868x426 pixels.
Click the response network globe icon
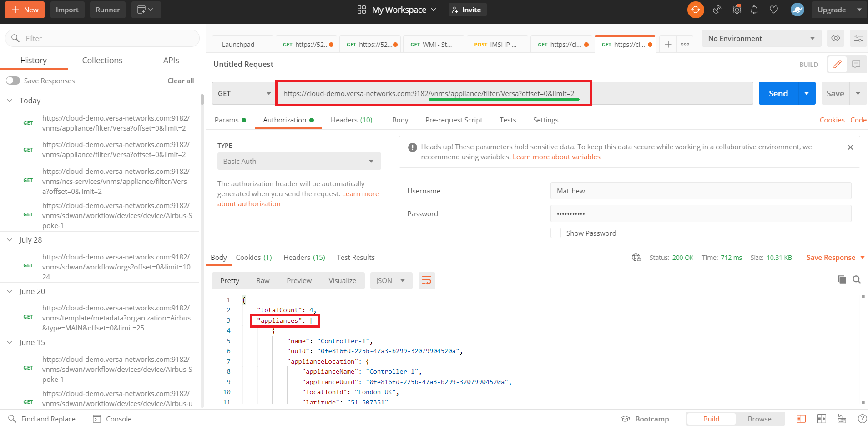pyautogui.click(x=636, y=258)
